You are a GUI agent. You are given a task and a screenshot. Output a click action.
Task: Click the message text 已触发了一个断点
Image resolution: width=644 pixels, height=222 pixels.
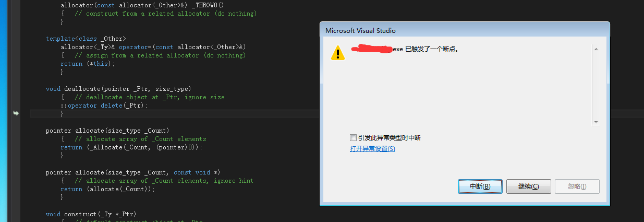click(x=432, y=49)
